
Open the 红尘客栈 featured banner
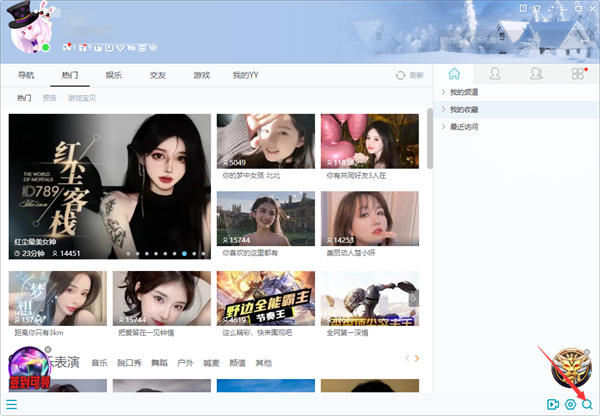click(x=110, y=185)
